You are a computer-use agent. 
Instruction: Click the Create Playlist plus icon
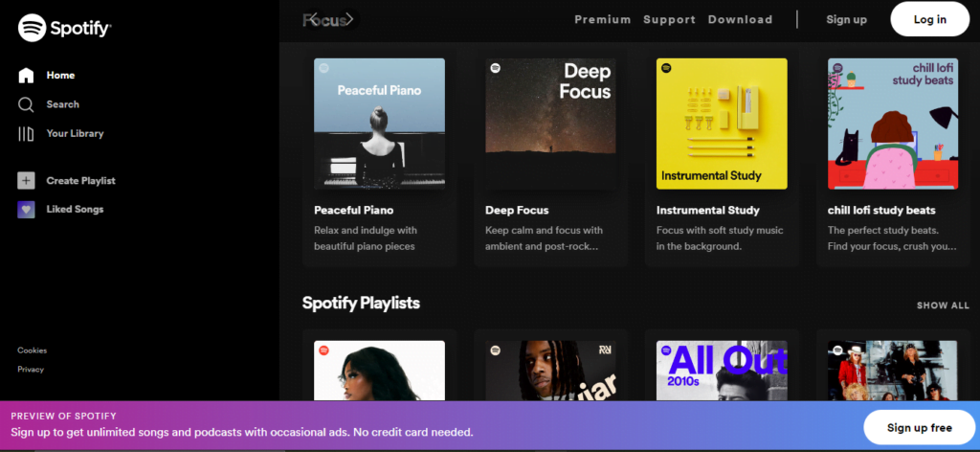(26, 181)
